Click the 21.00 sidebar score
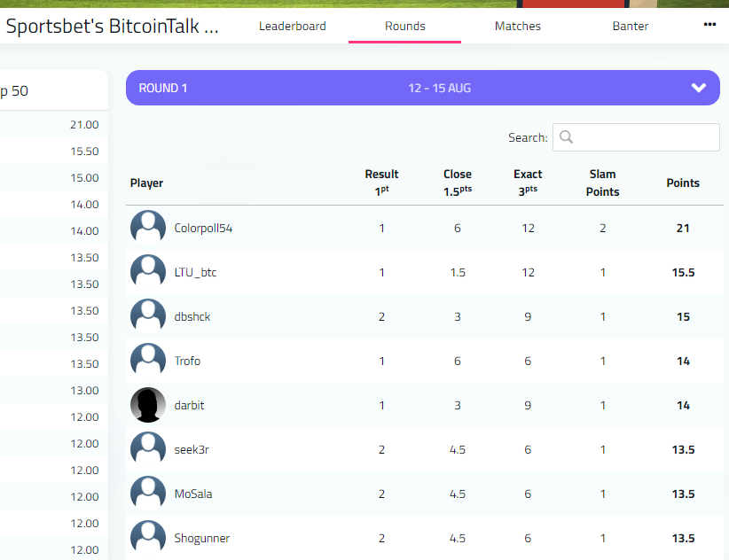This screenshot has height=560, width=729. (x=84, y=124)
